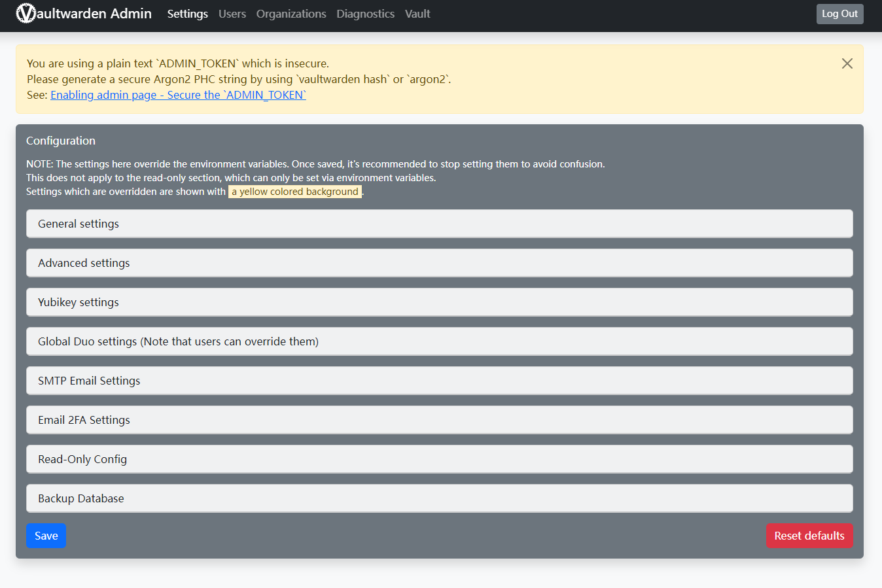This screenshot has height=588, width=882.
Task: Switch to the Diagnostics page
Action: (365, 14)
